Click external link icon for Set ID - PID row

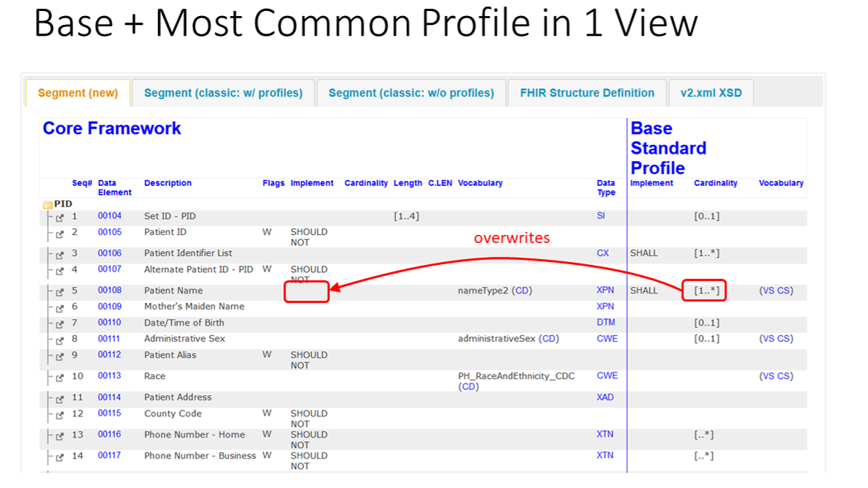(x=60, y=217)
